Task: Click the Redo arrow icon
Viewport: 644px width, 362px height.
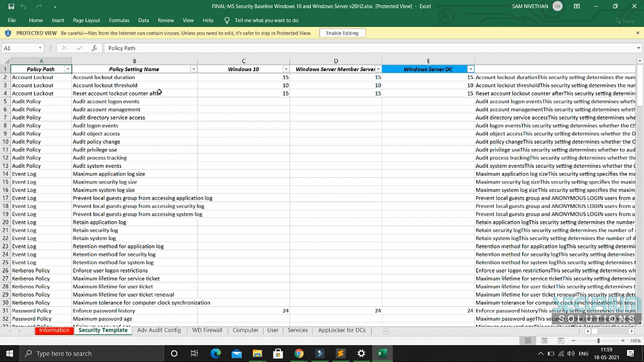Action: pos(39,6)
